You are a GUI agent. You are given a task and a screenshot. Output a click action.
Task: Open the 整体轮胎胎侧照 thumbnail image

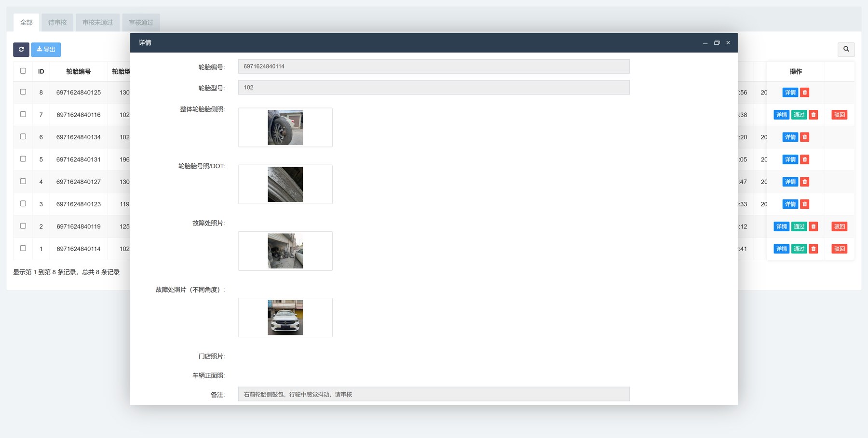click(x=285, y=128)
